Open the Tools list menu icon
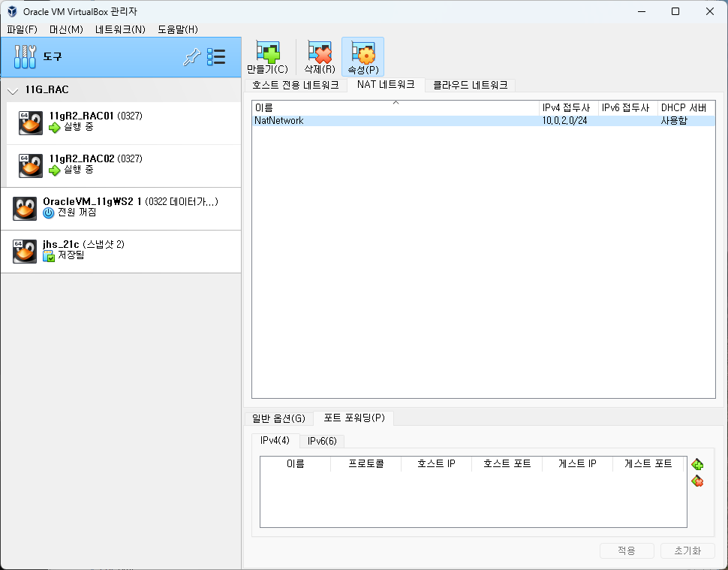This screenshot has width=728, height=570. click(216, 57)
